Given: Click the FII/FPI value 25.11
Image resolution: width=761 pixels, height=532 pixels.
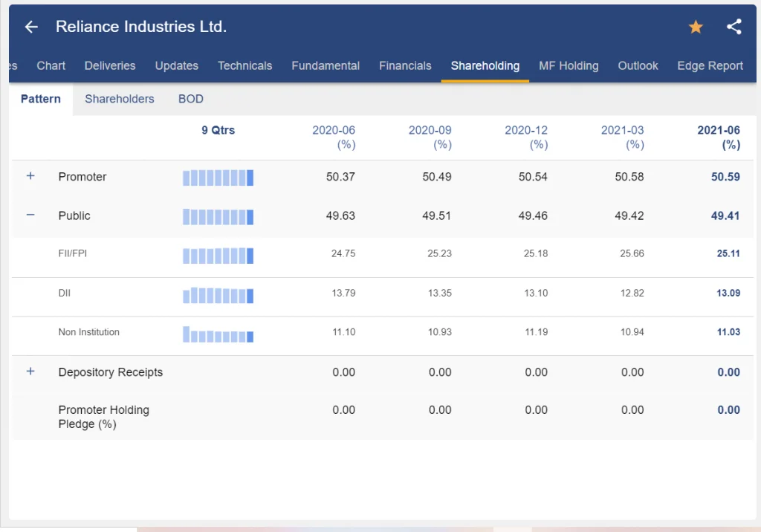Looking at the screenshot, I should pos(728,253).
